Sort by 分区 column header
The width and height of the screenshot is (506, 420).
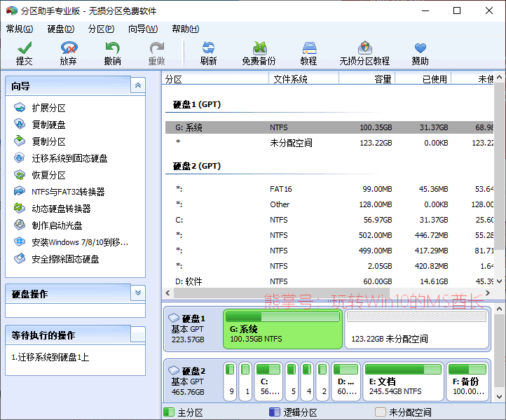pos(215,78)
